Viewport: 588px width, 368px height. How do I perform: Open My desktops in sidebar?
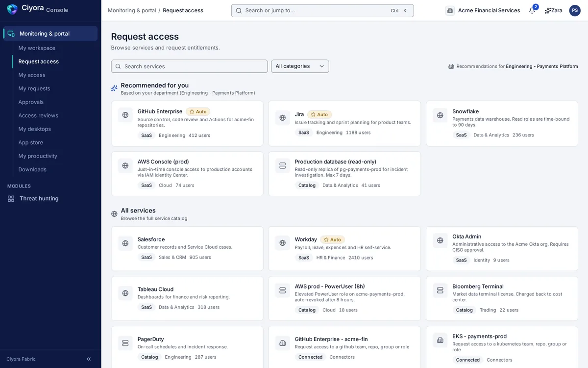click(x=34, y=129)
